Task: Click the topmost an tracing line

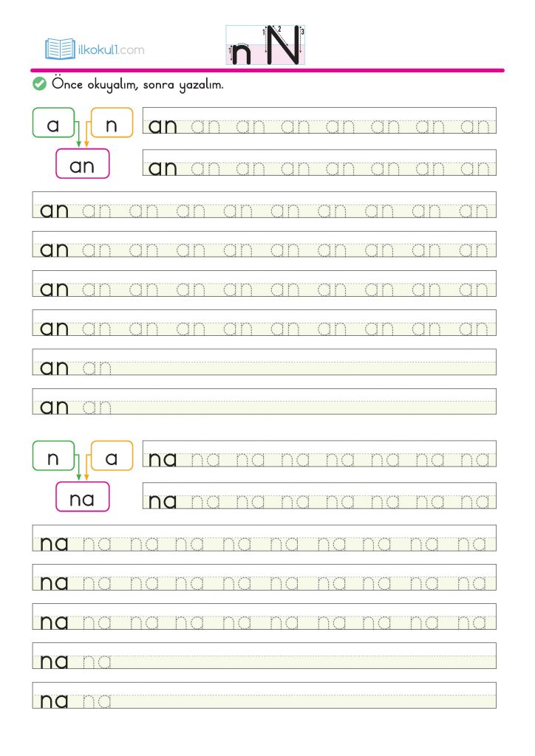Action: point(318,121)
